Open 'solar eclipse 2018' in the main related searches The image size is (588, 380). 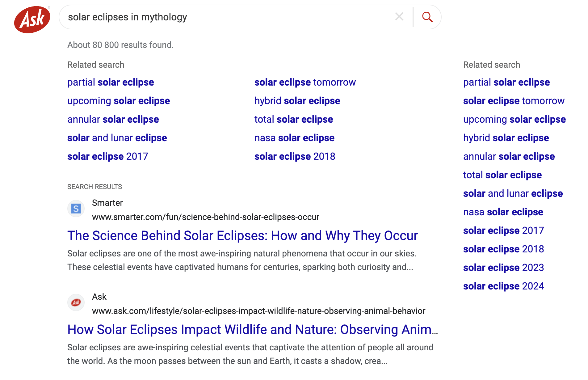pos(295,157)
